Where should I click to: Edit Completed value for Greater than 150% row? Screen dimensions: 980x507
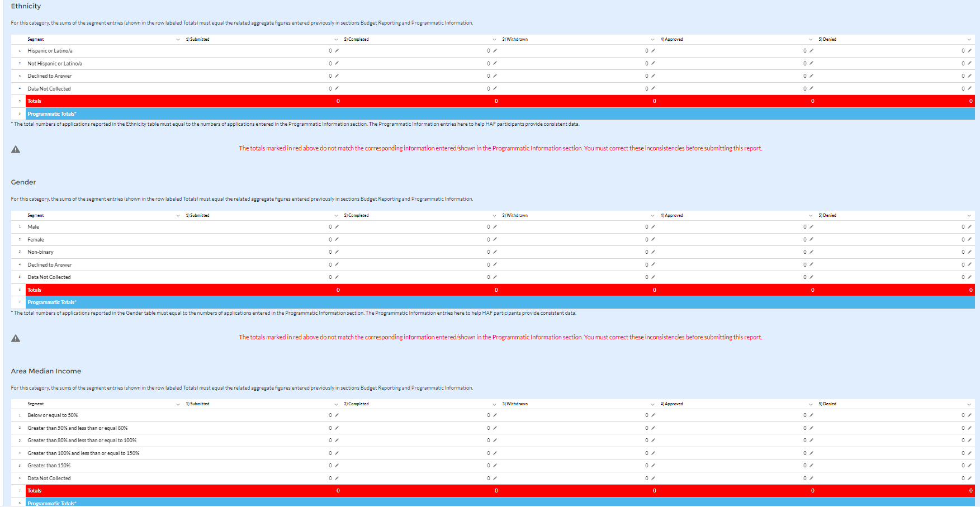click(x=495, y=466)
